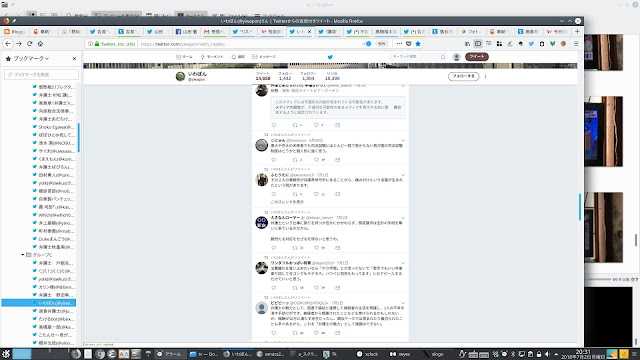Open the dropdown arrow on ビビビ tweet
The width and height of the screenshot is (640, 360).
(403, 303)
